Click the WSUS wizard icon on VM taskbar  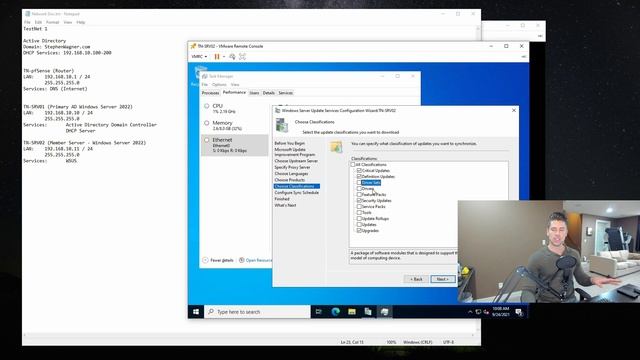point(384,312)
